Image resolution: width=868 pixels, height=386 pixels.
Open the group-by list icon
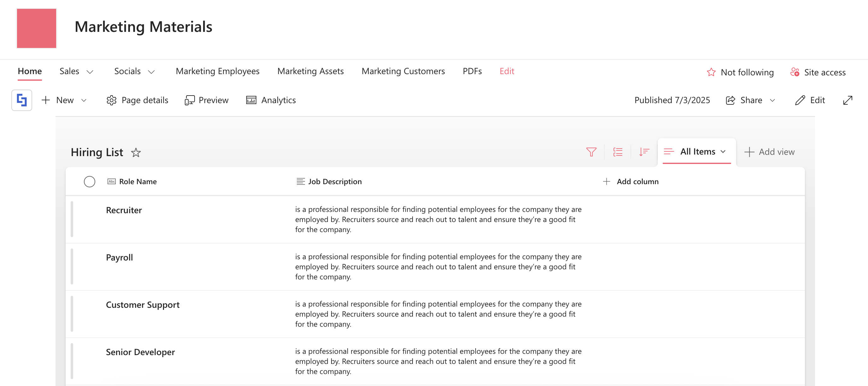(x=618, y=152)
